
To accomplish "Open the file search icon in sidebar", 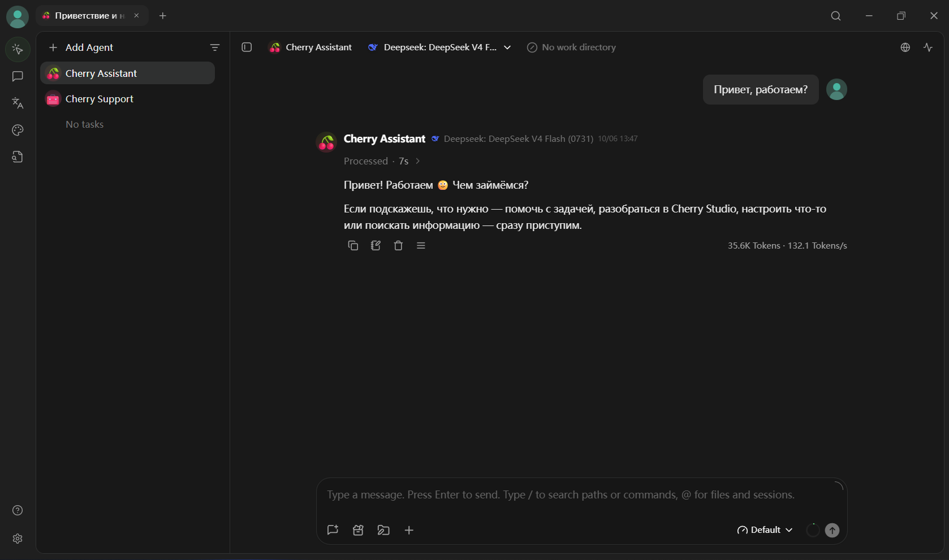I will pyautogui.click(x=18, y=157).
